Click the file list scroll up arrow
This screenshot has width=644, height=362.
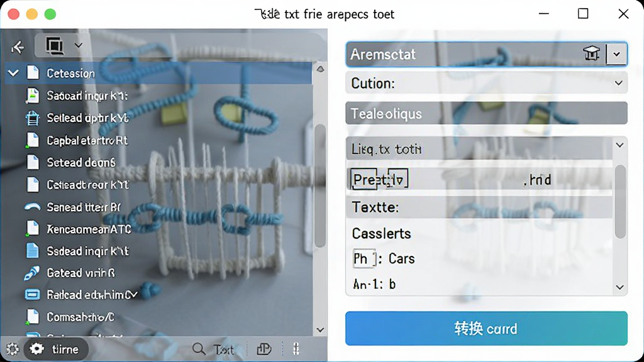click(x=320, y=69)
